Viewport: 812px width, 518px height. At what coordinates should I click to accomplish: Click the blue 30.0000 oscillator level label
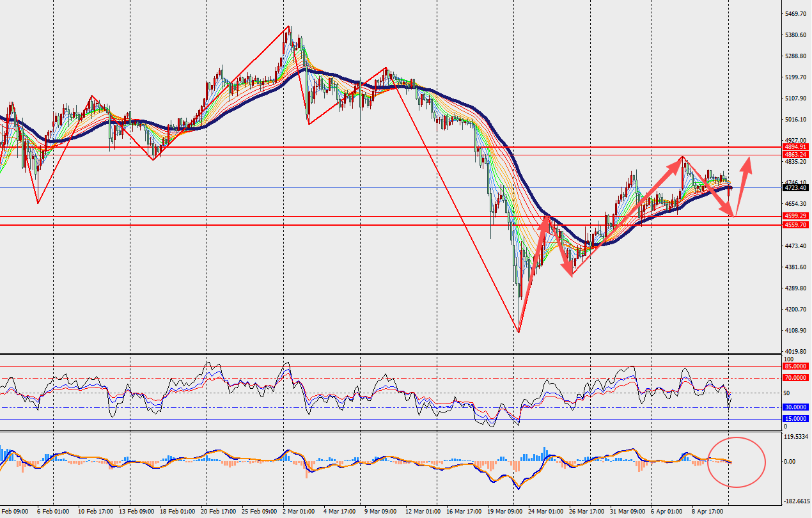pyautogui.click(x=795, y=407)
